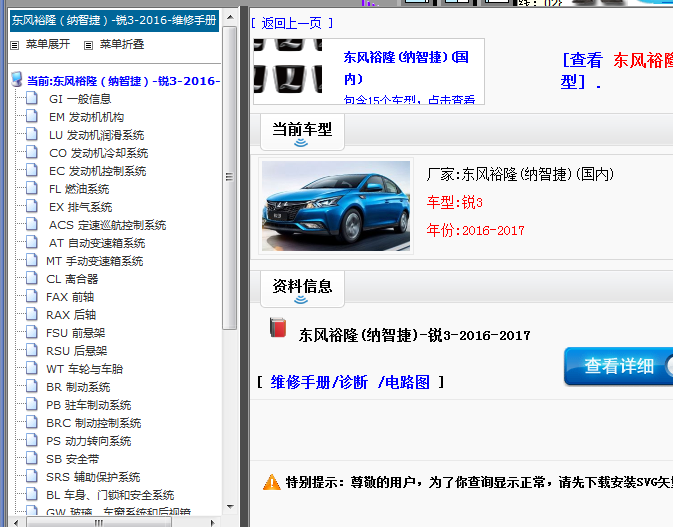Go back via 返回上一页 link
This screenshot has height=527, width=673.
pyautogui.click(x=292, y=23)
